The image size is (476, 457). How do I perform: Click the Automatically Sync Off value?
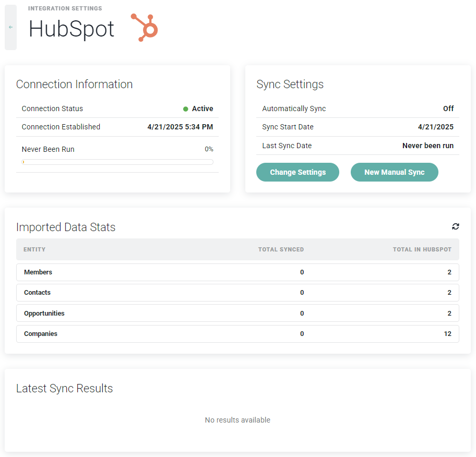(448, 109)
